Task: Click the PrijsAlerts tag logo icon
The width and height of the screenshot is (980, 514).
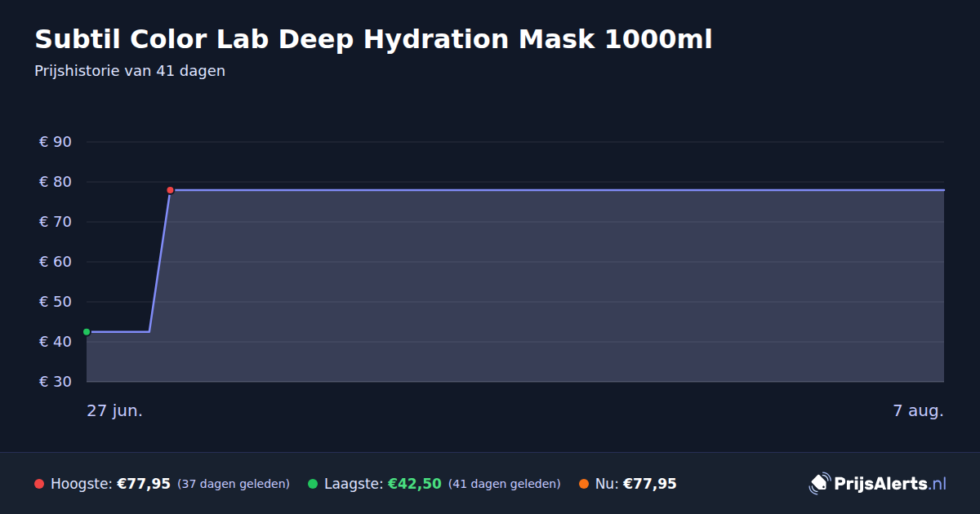Action: click(x=819, y=484)
